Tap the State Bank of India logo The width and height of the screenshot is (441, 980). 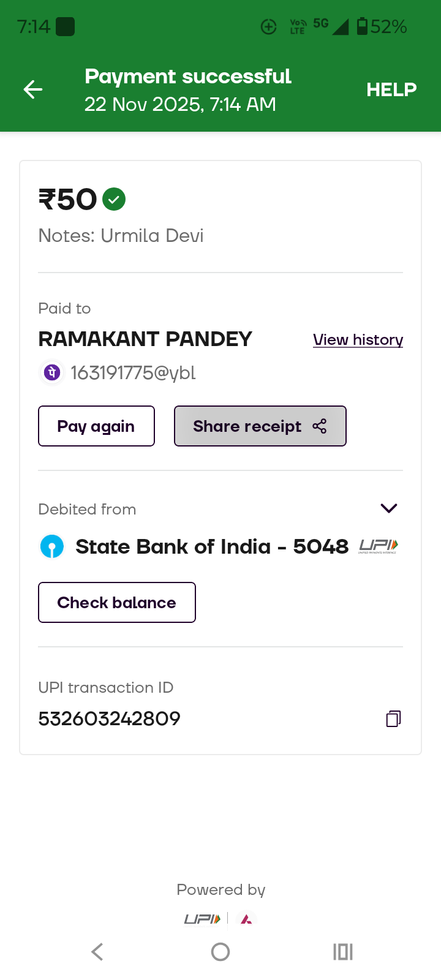(52, 546)
